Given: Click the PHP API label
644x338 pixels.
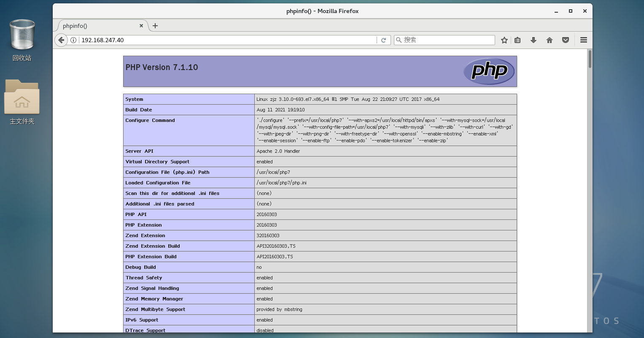Looking at the screenshot, I should [136, 214].
